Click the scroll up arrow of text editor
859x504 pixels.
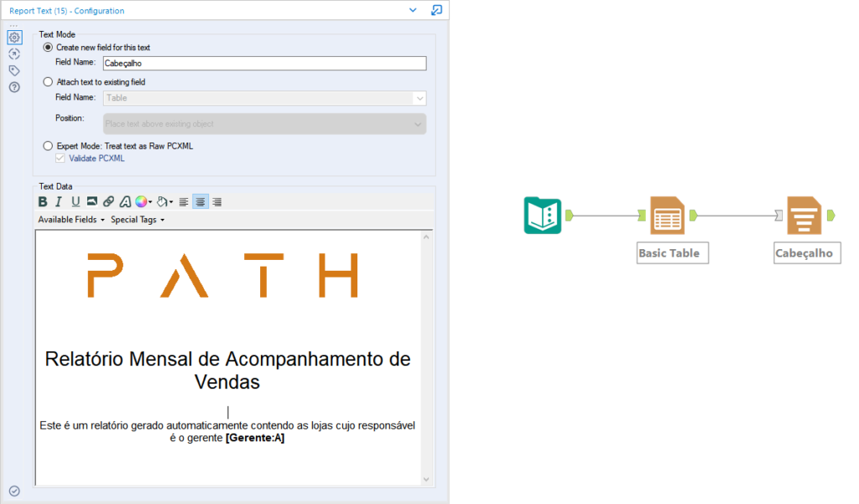coord(426,237)
